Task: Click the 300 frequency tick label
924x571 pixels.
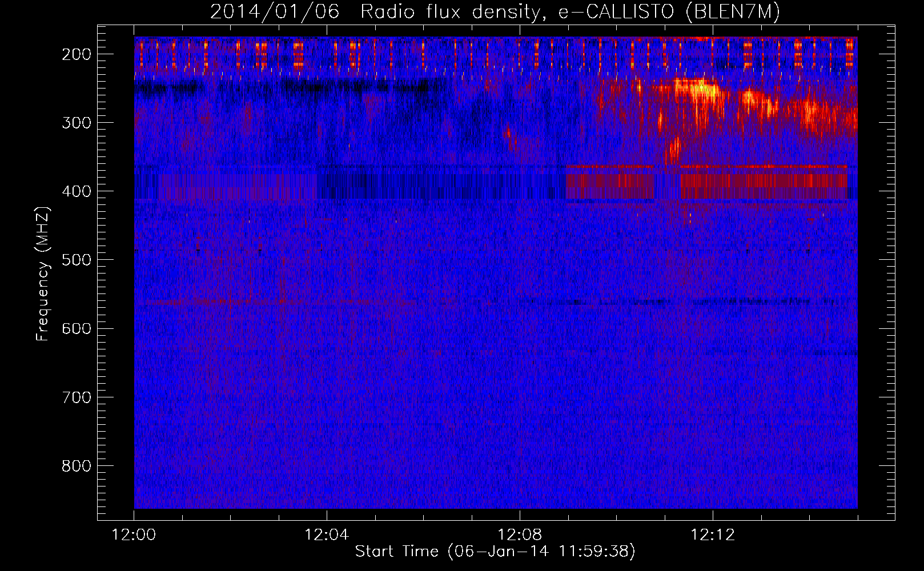Action: (77, 123)
